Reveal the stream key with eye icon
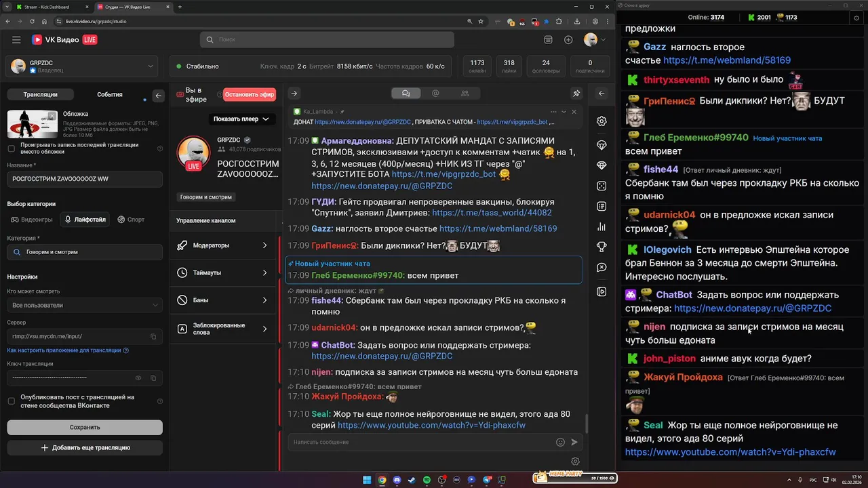 tap(138, 378)
